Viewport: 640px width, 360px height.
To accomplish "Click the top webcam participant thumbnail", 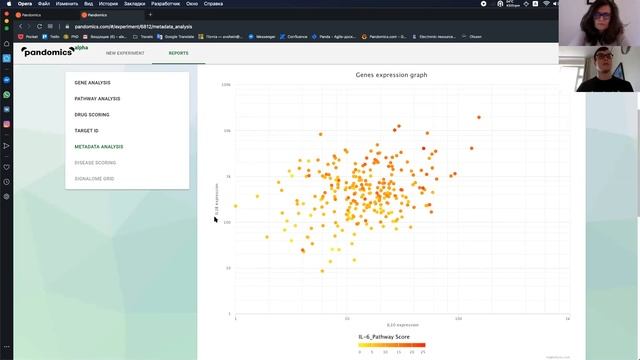I will pyautogui.click(x=599, y=23).
